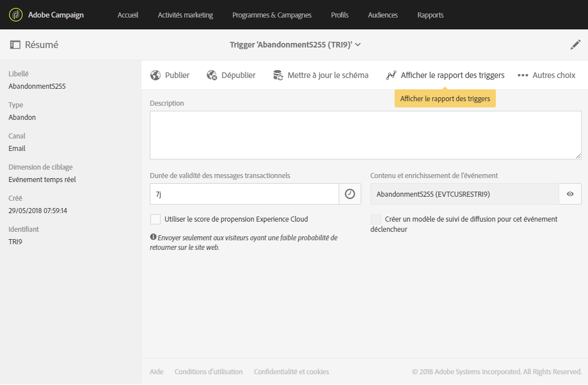Expand the Trigger 'Abandonment5255 (TRI9)' dropdown
This screenshot has height=385, width=588.
pos(357,45)
